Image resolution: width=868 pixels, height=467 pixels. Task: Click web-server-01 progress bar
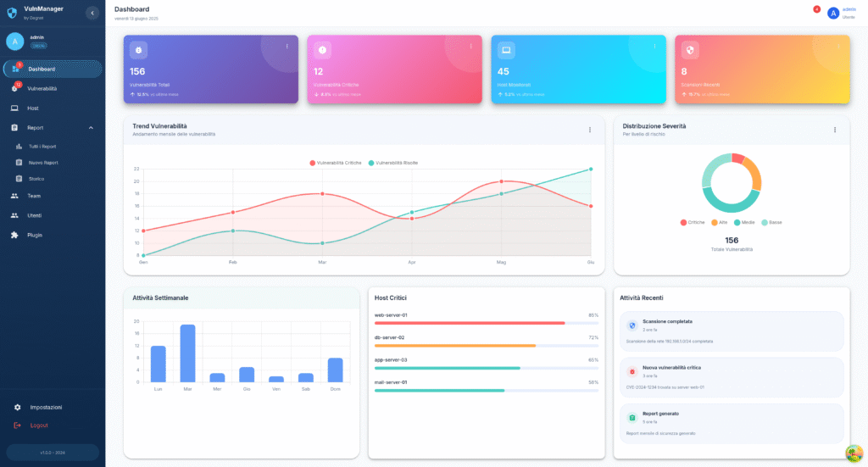(486, 323)
